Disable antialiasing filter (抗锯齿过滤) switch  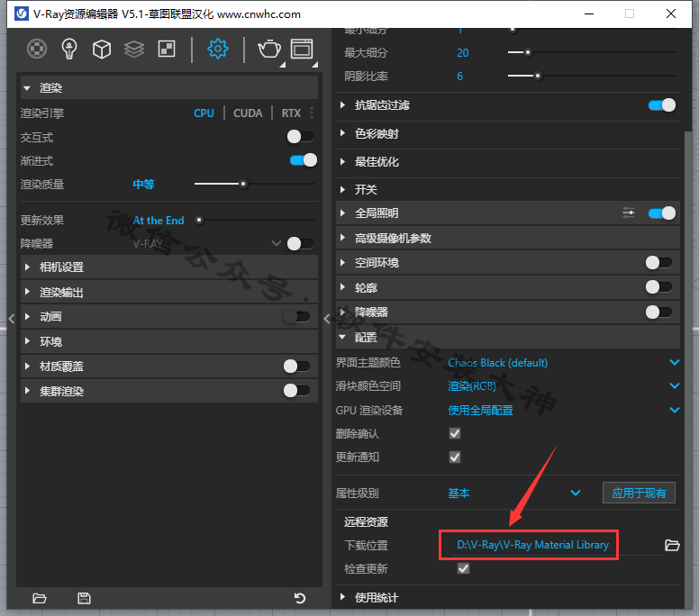point(662,105)
